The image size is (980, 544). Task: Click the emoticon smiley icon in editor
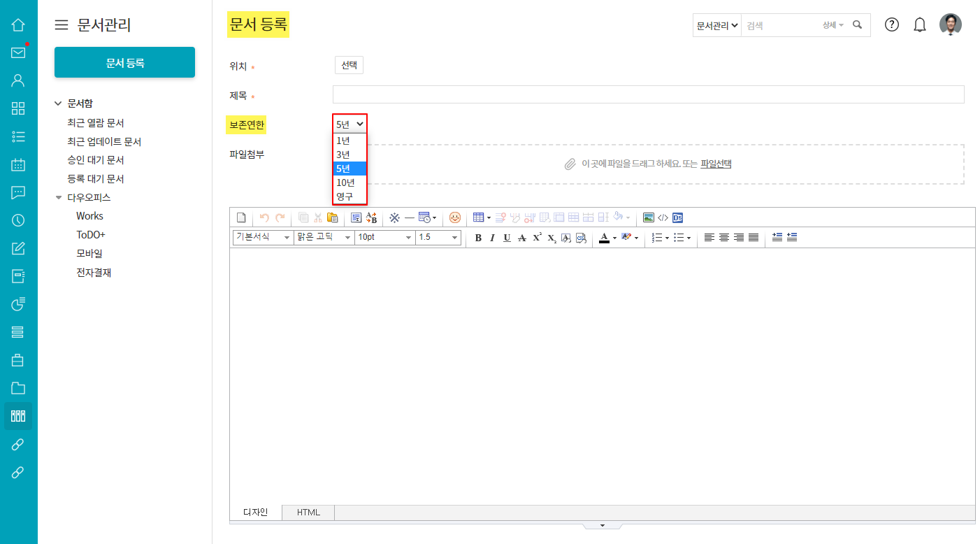455,217
